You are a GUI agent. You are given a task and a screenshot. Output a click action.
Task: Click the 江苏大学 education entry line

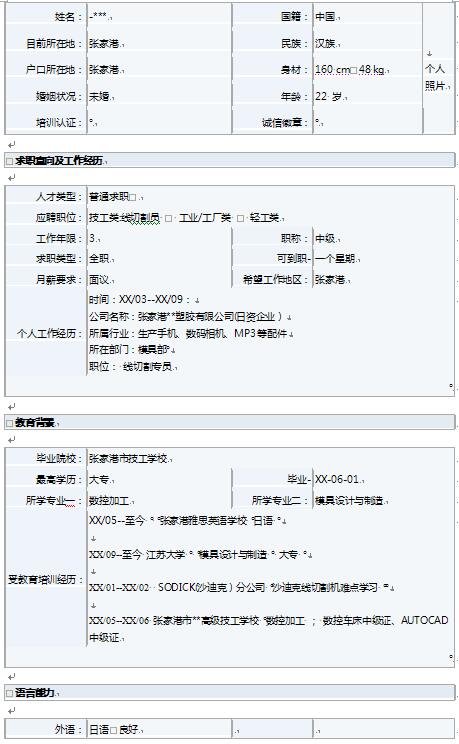[198, 554]
